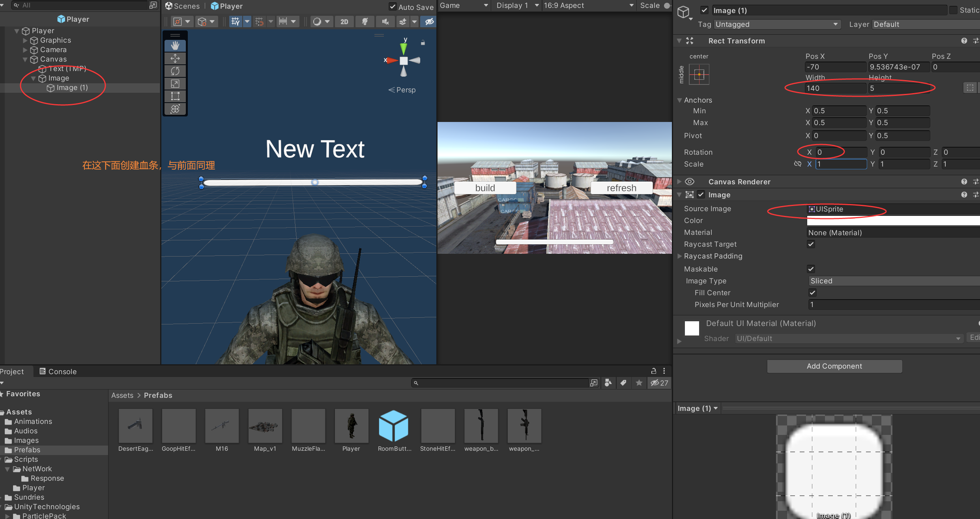Viewport: 980px width, 519px height.
Task: Select the Transform tool
Action: click(175, 109)
